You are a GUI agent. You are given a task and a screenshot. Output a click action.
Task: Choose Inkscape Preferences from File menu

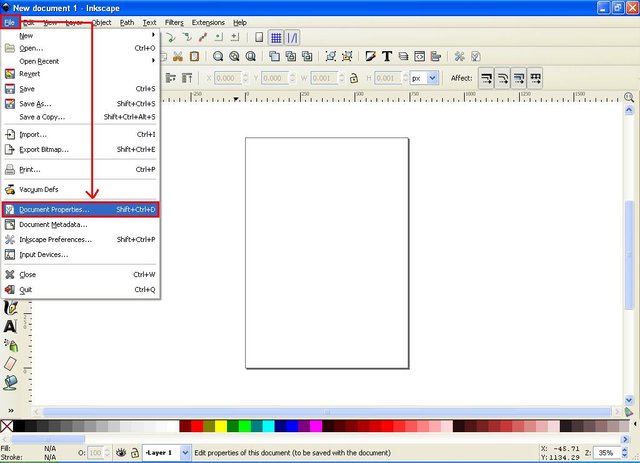80,240
